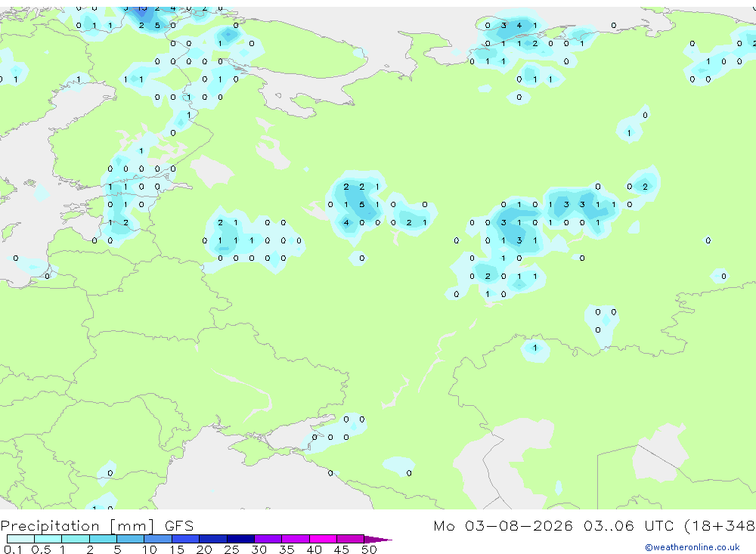This screenshot has height=554, width=756.
Task: Select the 'GFS' model label
Action: tap(179, 526)
